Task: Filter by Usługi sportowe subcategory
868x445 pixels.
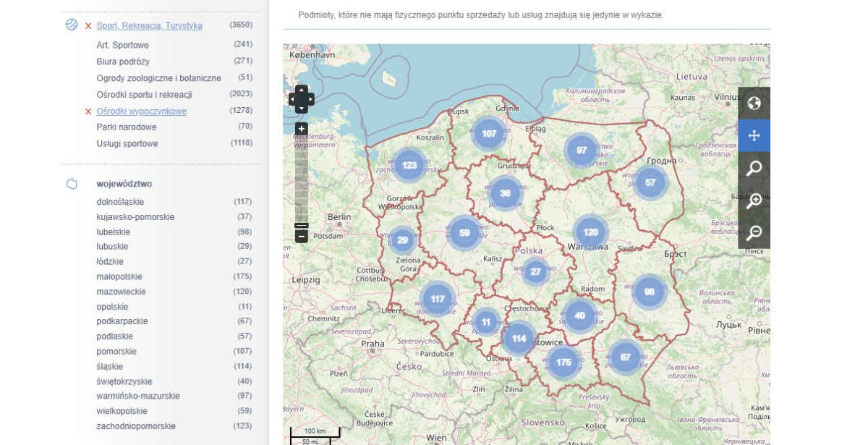Action: coord(127,144)
